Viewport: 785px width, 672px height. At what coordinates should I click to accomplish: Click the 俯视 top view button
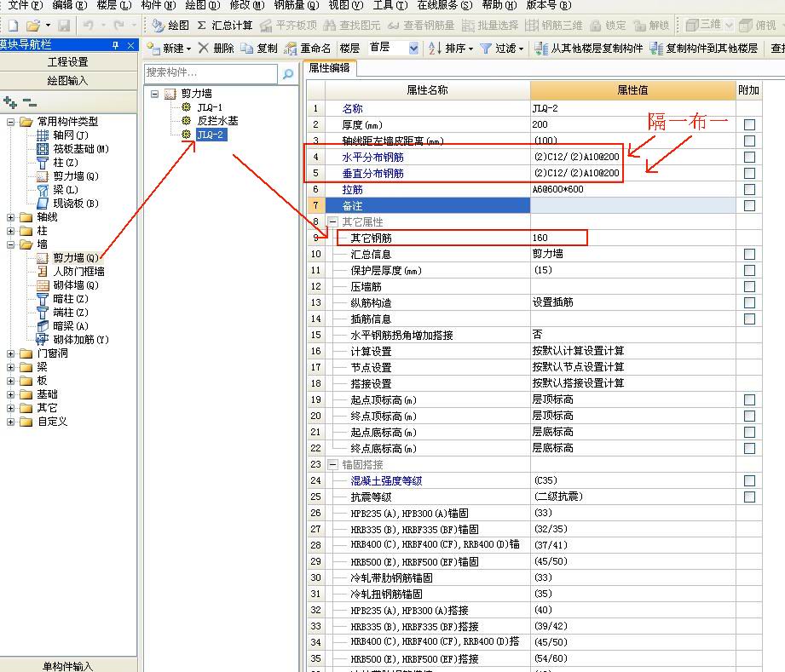(758, 25)
